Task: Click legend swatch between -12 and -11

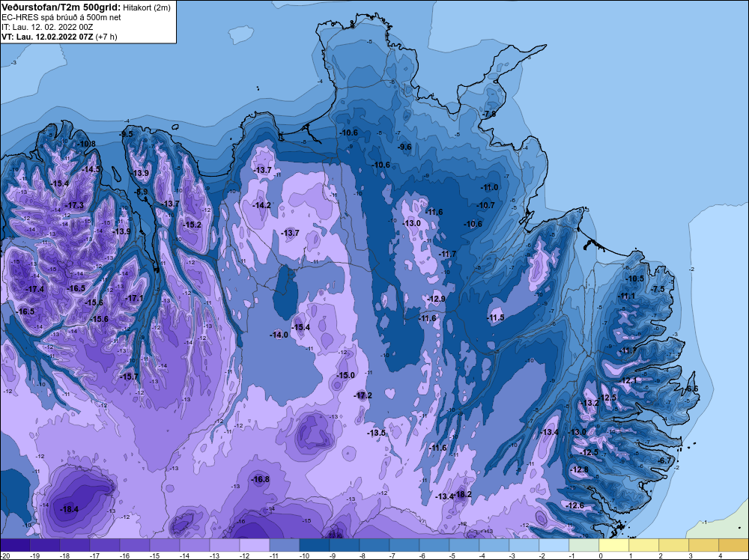Action: (x=255, y=545)
